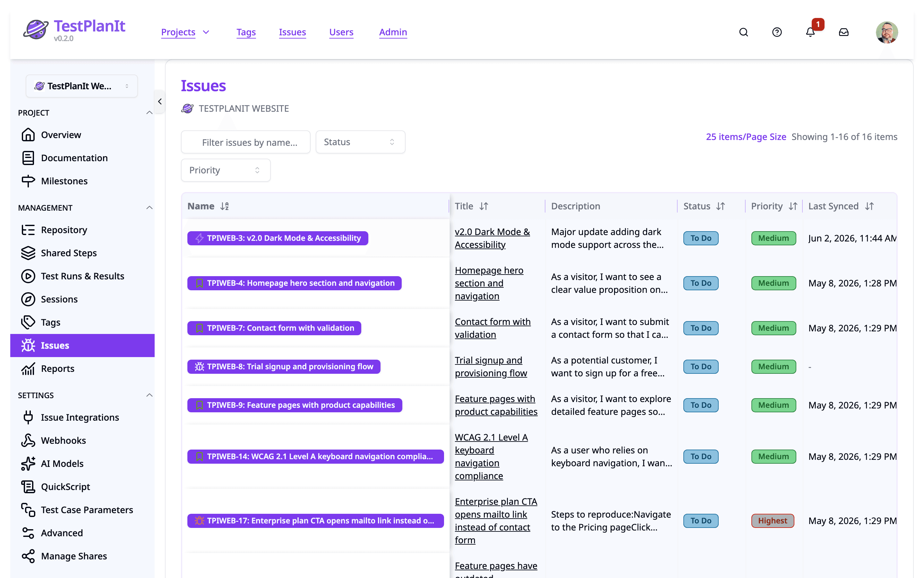This screenshot has height=578, width=924.
Task: Open the Priority filter dropdown
Action: [x=226, y=170]
